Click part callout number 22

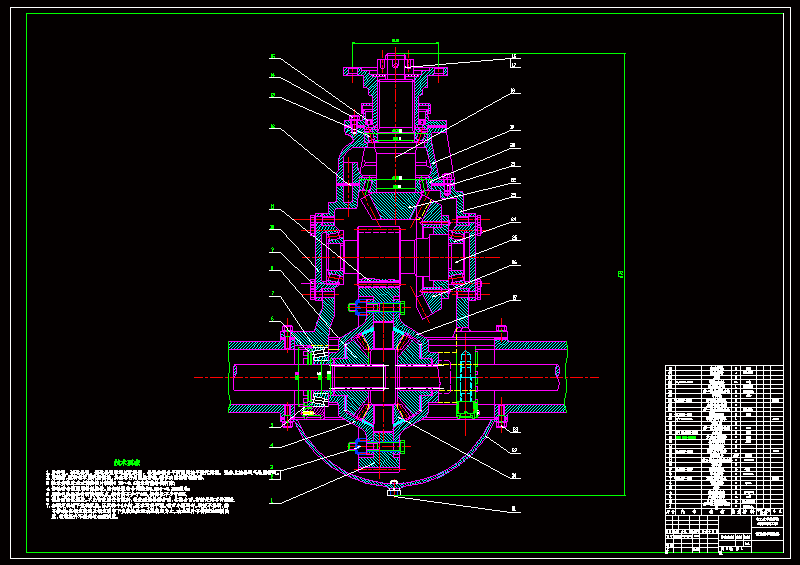(x=514, y=180)
